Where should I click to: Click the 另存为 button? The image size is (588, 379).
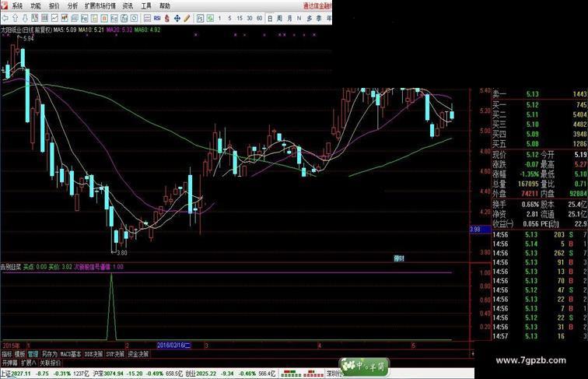[49, 354]
